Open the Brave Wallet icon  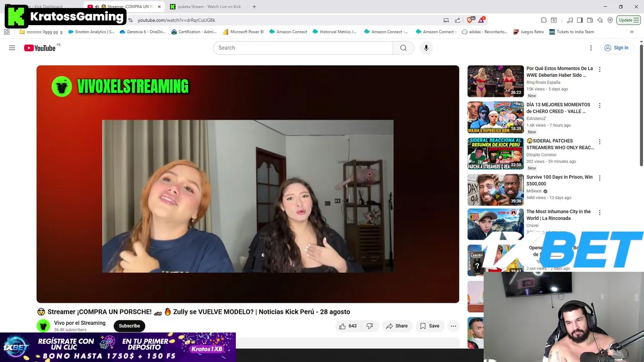click(x=590, y=20)
